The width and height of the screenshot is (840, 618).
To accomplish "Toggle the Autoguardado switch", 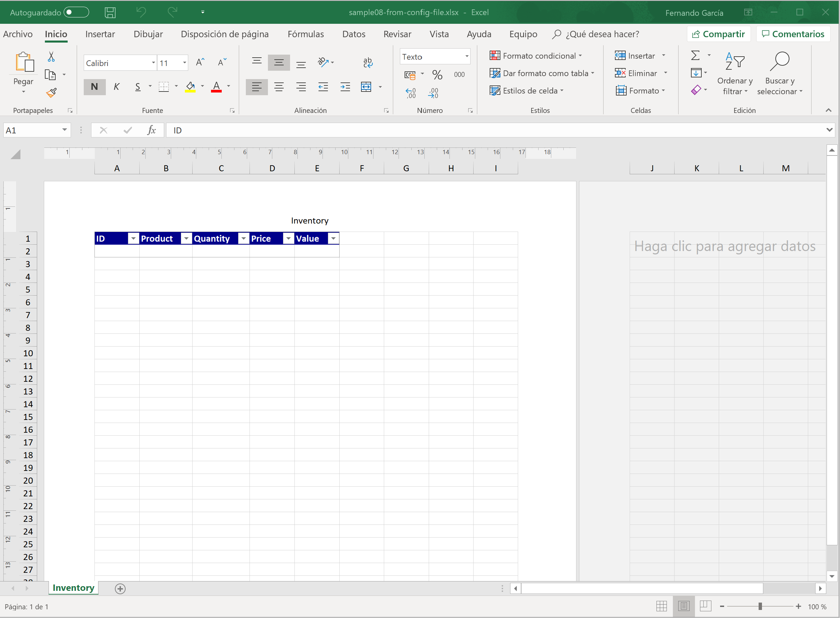I will point(76,12).
